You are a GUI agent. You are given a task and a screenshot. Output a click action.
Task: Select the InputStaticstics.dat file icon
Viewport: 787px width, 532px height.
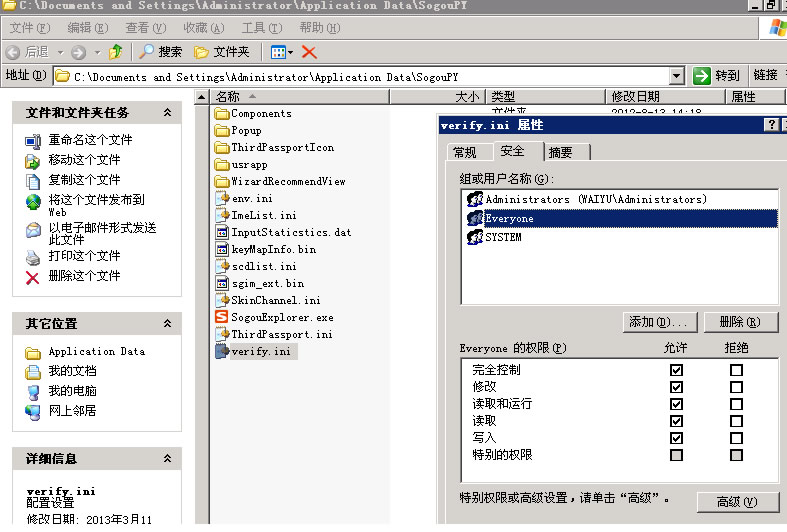[x=222, y=232]
